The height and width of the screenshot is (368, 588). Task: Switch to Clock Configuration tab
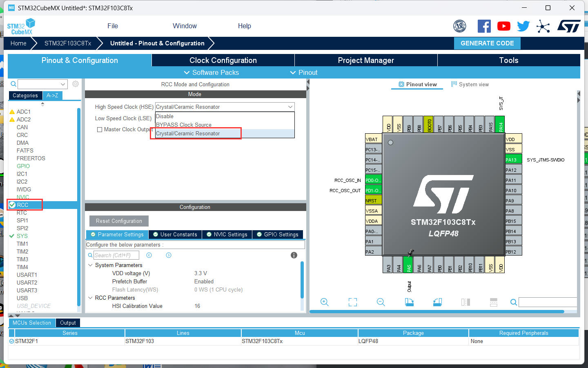(x=223, y=60)
